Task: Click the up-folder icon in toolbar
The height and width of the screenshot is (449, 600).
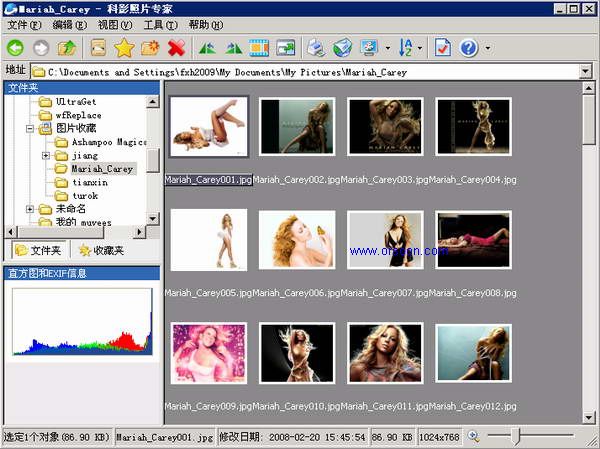Action: [x=67, y=47]
